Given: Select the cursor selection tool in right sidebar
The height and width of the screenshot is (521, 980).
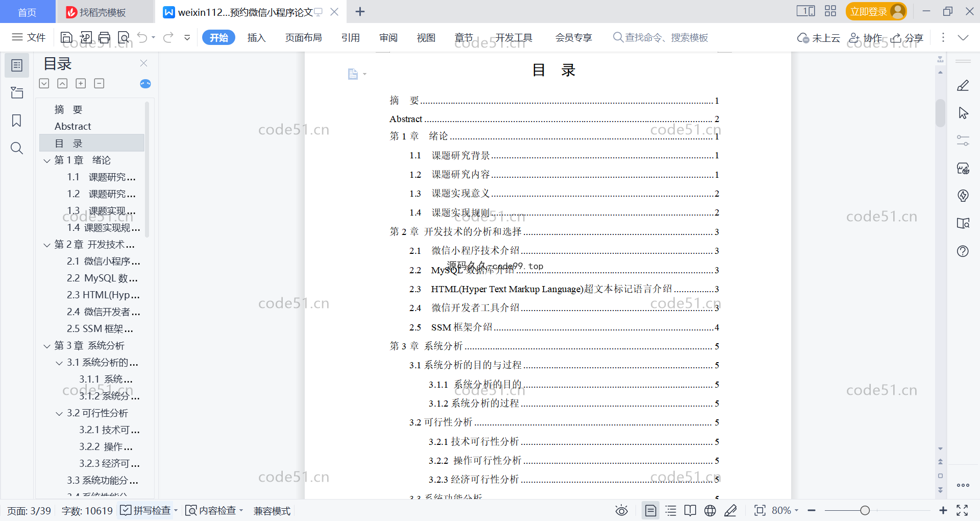Looking at the screenshot, I should click(963, 113).
